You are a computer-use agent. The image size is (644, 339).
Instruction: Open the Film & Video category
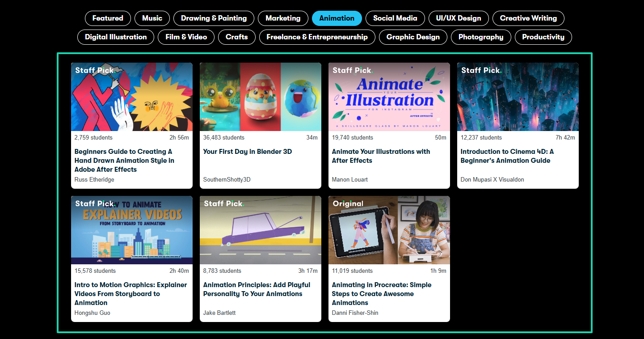pyautogui.click(x=186, y=37)
